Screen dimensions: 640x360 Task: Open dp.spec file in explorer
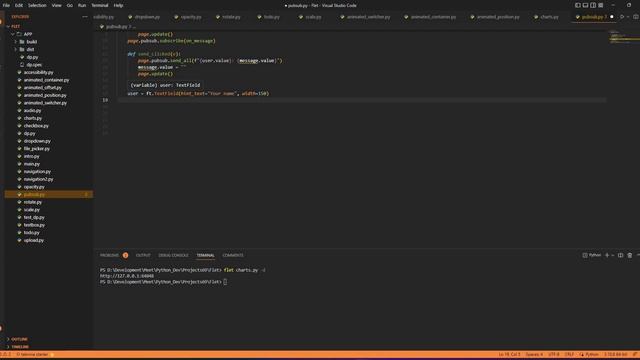click(x=34, y=65)
